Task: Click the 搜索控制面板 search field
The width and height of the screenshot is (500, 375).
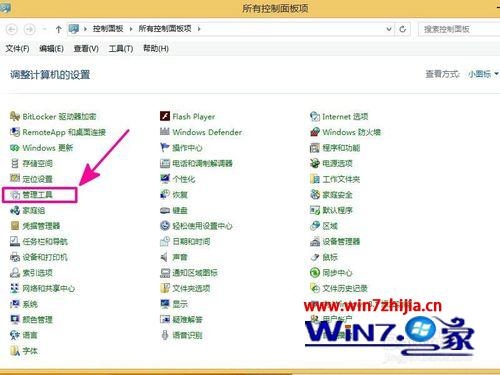Action: coord(459,29)
